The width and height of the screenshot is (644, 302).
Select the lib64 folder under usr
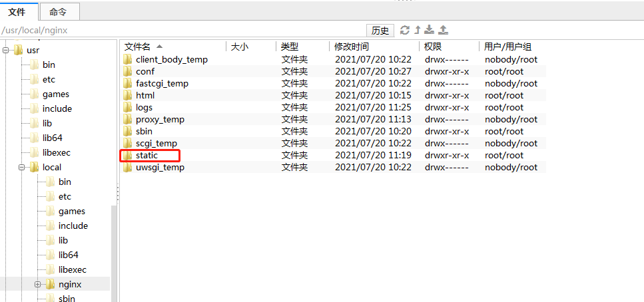pyautogui.click(x=52, y=138)
